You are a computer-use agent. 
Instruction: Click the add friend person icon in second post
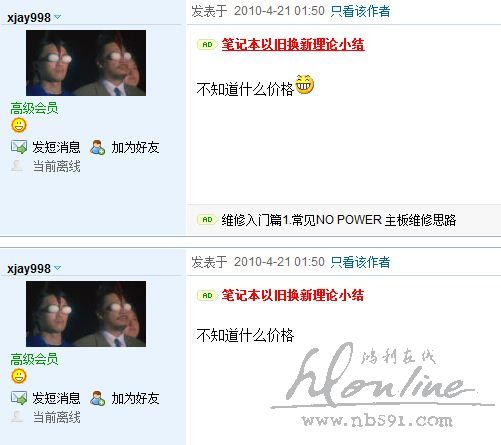click(97, 398)
